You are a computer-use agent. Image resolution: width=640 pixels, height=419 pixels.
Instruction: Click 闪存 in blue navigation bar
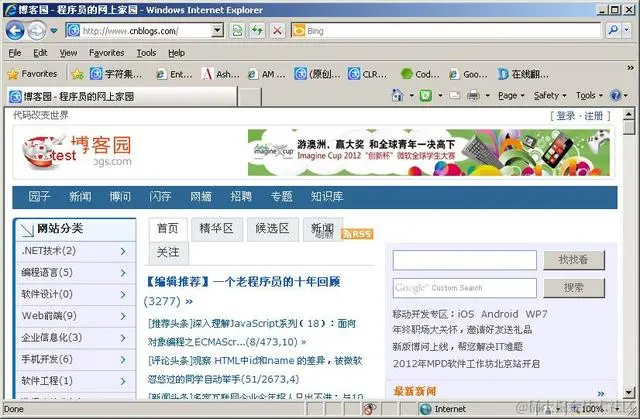click(160, 197)
